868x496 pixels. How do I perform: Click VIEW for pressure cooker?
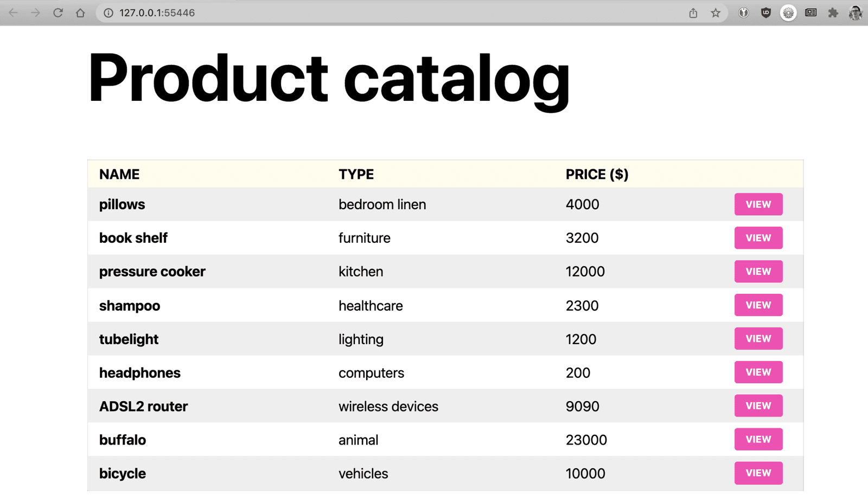tap(758, 272)
